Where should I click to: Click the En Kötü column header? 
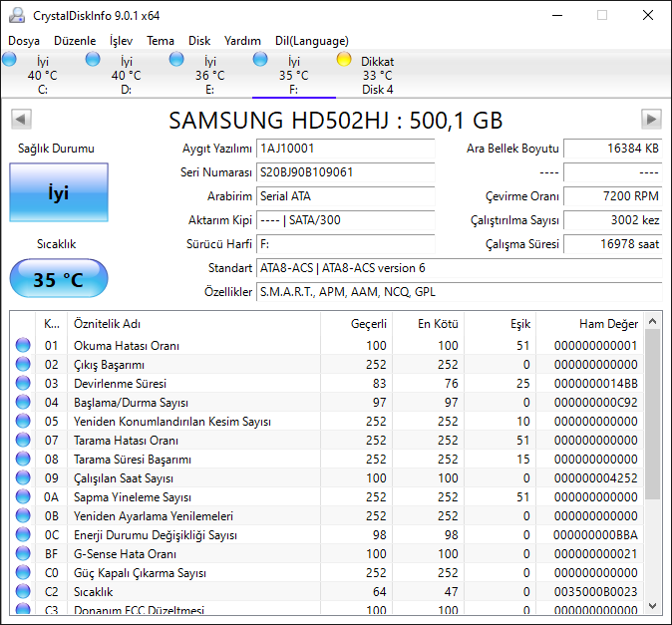coord(428,324)
